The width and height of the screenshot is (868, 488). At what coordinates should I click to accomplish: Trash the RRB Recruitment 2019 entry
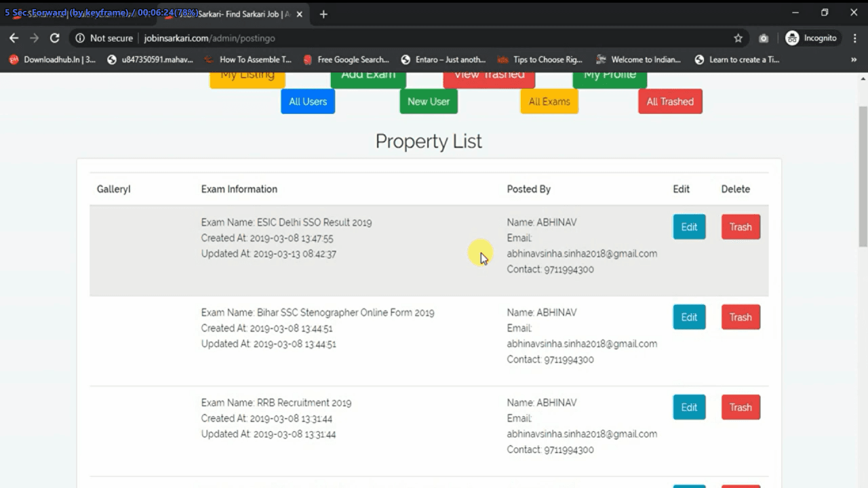tap(741, 407)
